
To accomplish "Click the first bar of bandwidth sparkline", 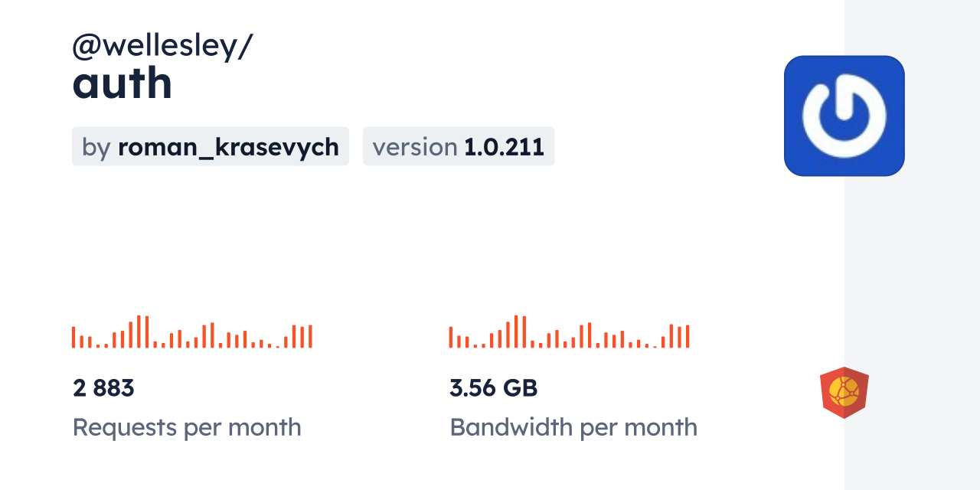I will 451,338.
